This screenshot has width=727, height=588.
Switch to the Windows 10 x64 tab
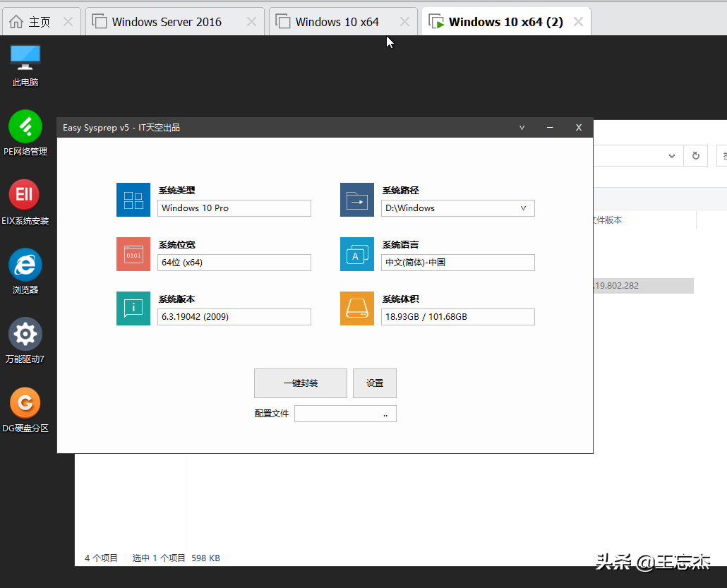point(343,22)
